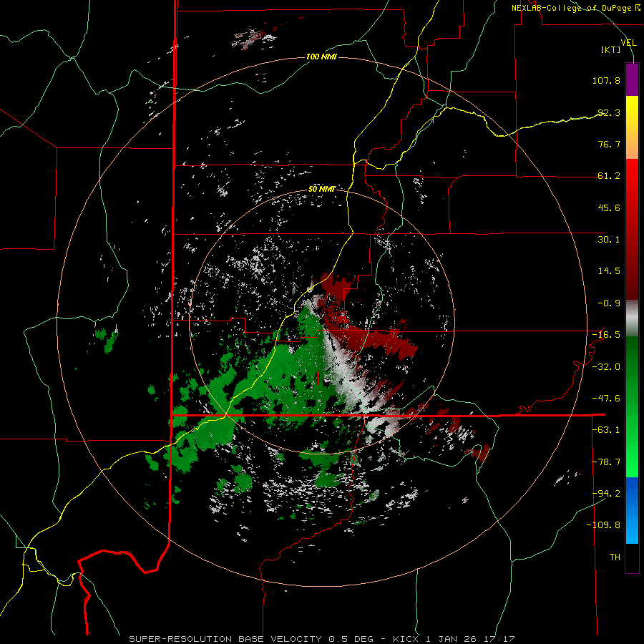
Task: Click the TH legend label
Action: point(615,557)
